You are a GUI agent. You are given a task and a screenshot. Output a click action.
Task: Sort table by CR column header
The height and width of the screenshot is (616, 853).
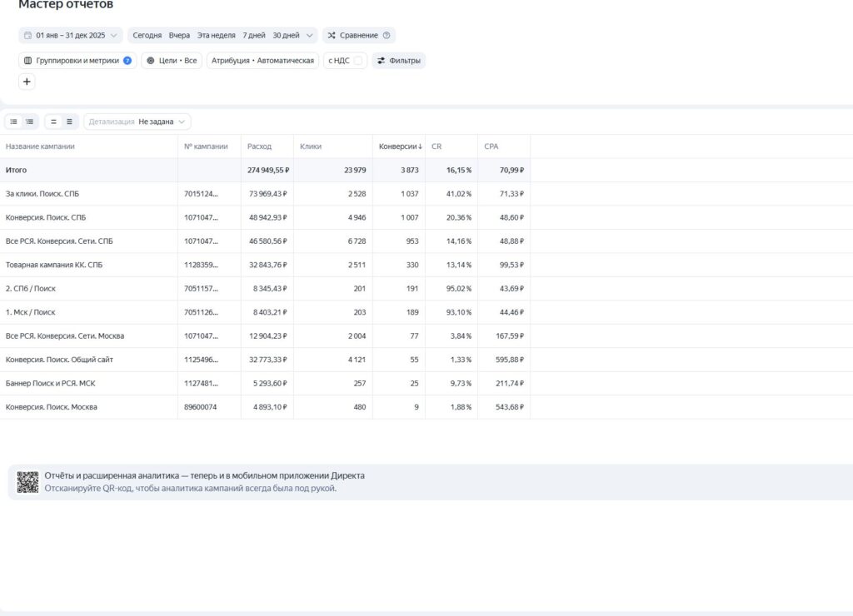[x=436, y=147]
